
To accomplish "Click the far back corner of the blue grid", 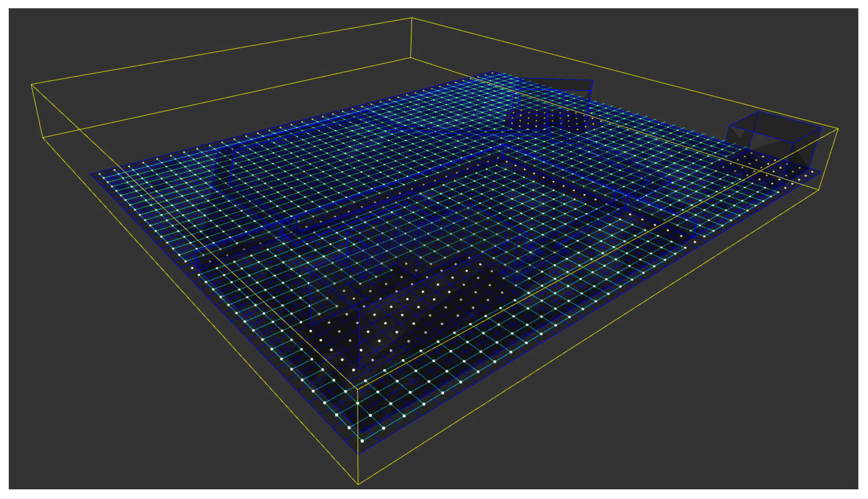I will 493,72.
